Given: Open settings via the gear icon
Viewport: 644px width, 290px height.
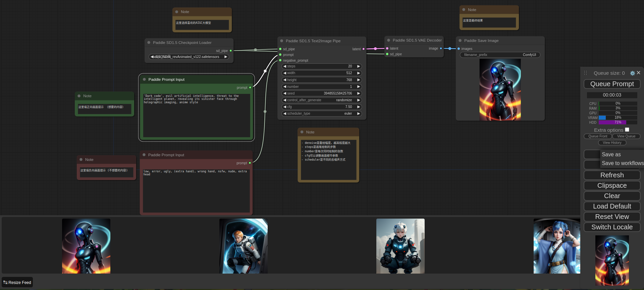Looking at the screenshot, I should click(632, 73).
